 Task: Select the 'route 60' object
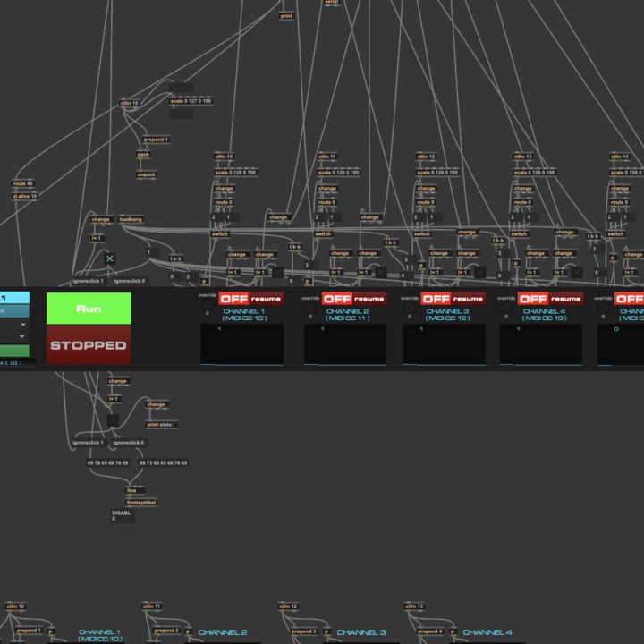[x=22, y=183]
